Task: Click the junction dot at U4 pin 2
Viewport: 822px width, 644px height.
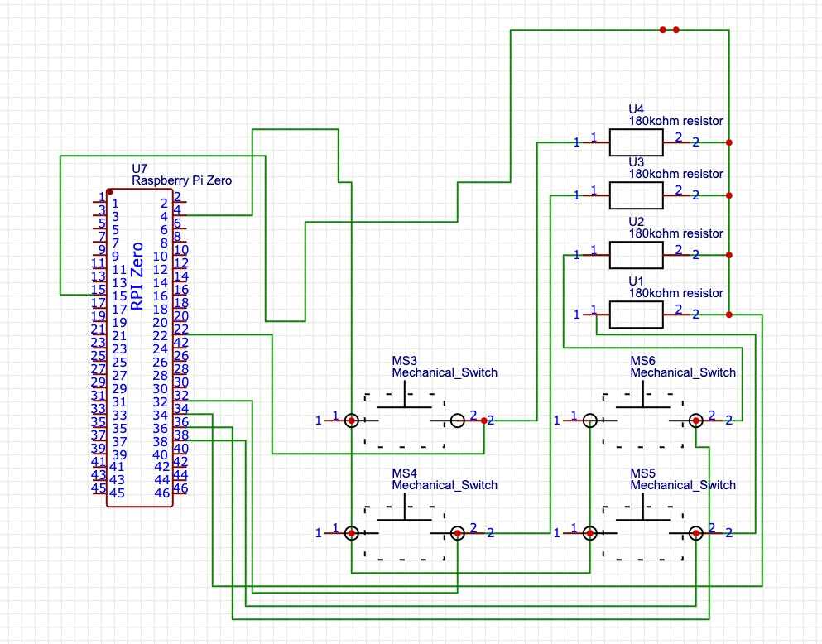Action: (x=729, y=142)
